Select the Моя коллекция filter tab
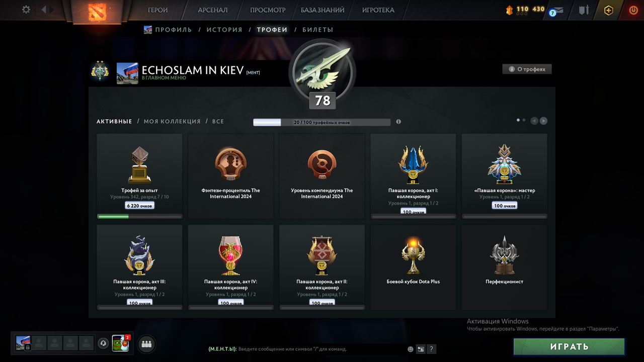This screenshot has width=644, height=362. [172, 121]
